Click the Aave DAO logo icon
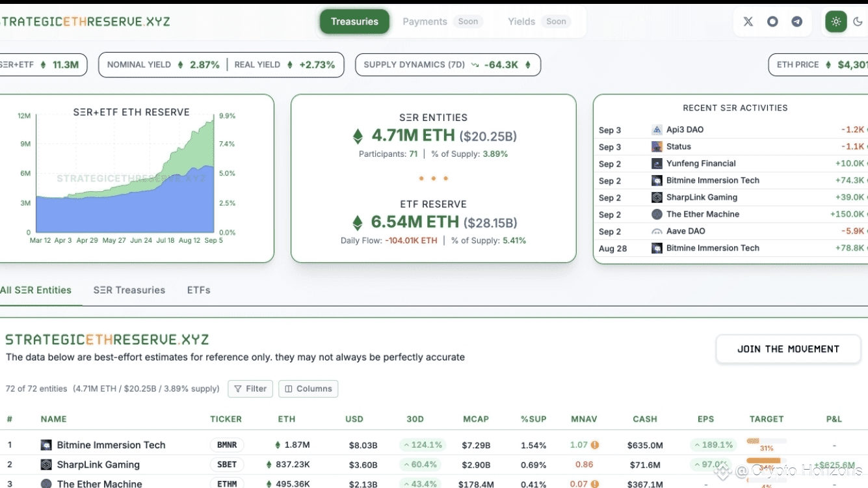Viewport: 868px width, 488px height. point(657,231)
